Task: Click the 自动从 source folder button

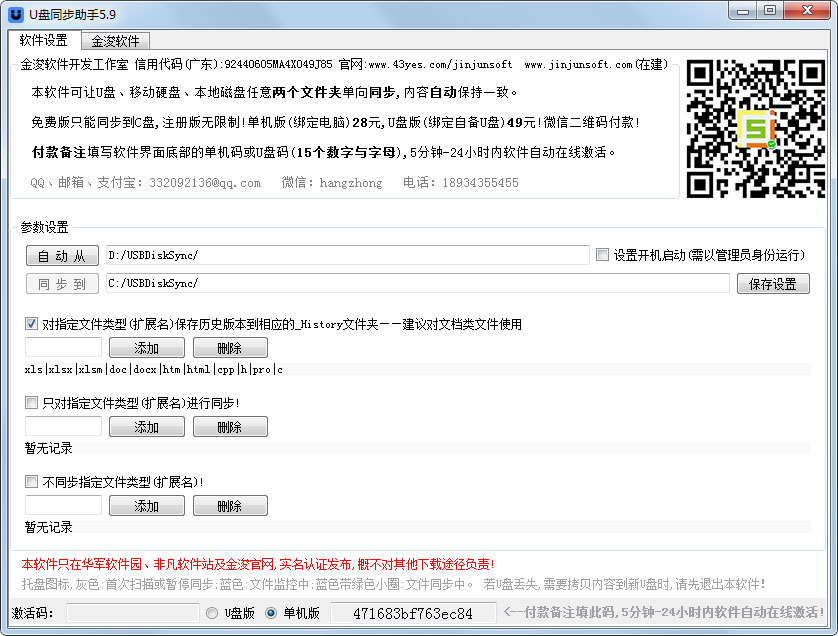Action: pos(62,255)
